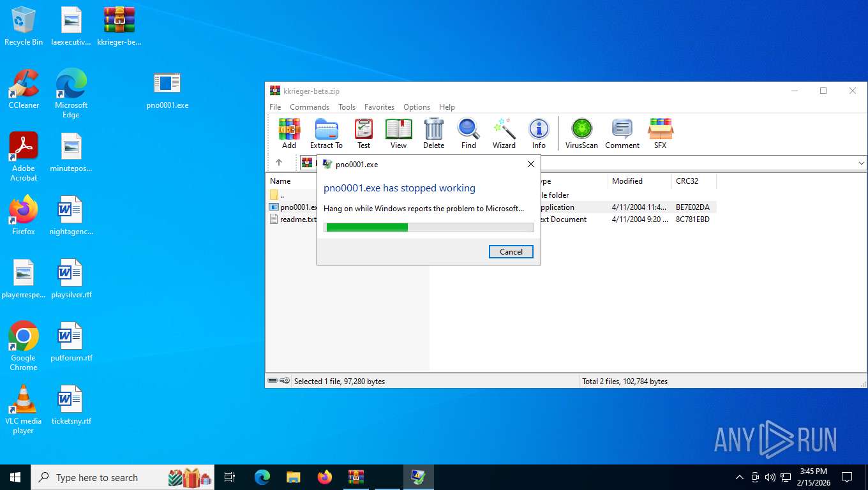Image resolution: width=868 pixels, height=490 pixels.
Task: Run VirusScan on the archive
Action: coord(581,134)
